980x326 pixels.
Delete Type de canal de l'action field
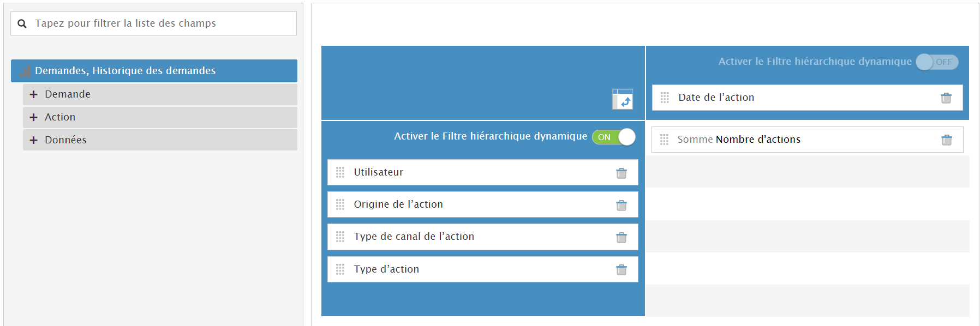tap(621, 237)
